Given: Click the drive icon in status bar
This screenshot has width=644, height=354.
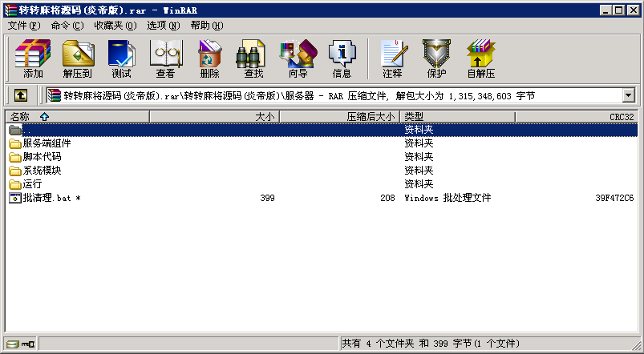Looking at the screenshot, I should pos(13,344).
